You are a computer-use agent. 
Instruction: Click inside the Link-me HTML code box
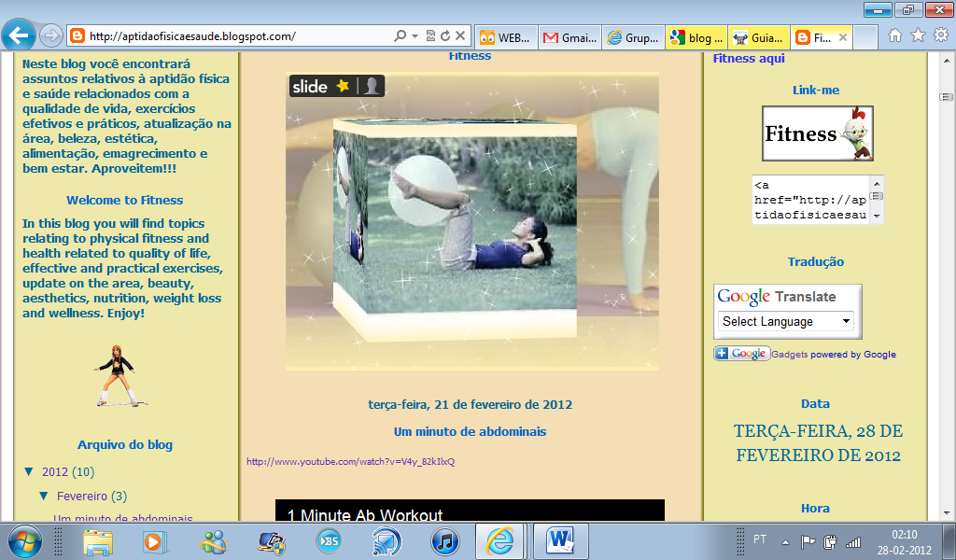coord(809,200)
